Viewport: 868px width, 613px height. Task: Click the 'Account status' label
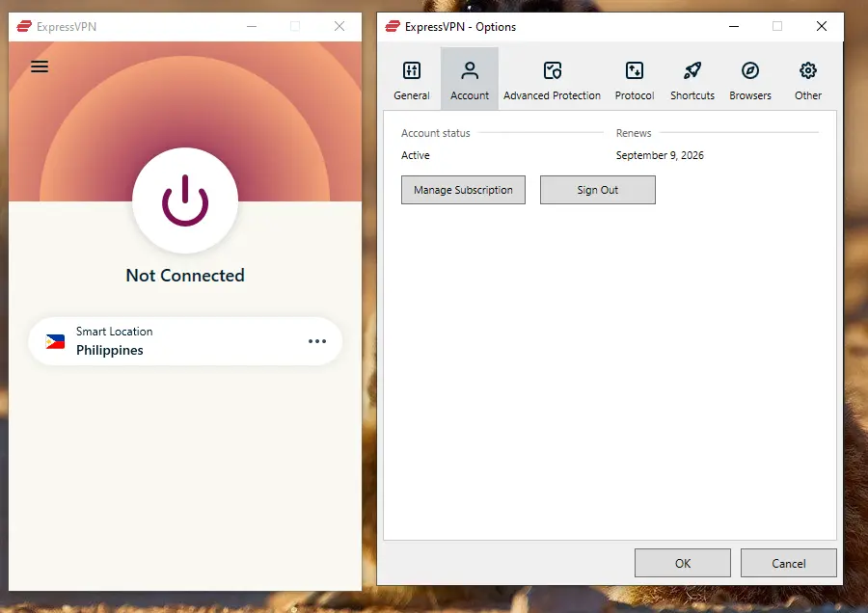[436, 133]
